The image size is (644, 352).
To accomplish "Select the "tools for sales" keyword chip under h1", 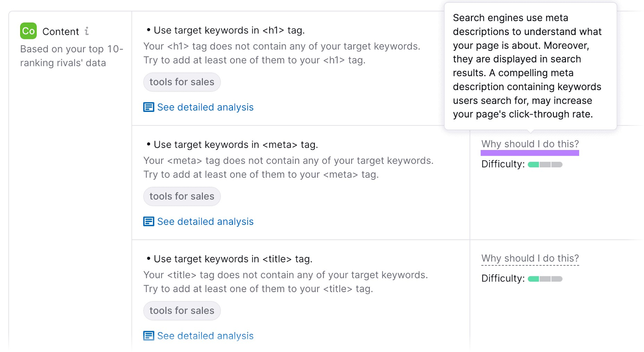I will (182, 82).
